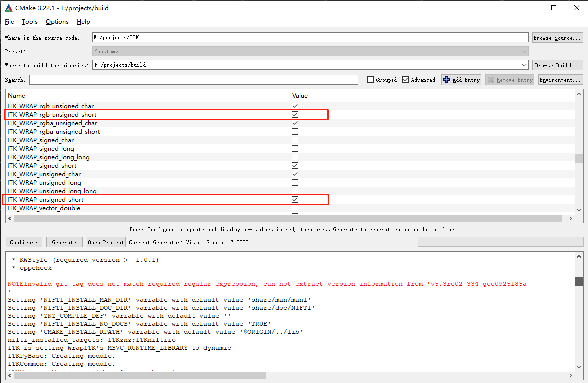Disable ITK_WRAP_unsigned_char
The image size is (588, 383).
click(x=295, y=174)
